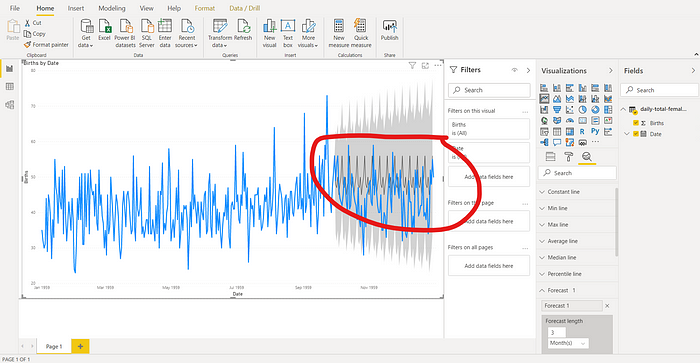Collapse the Visualizations pane

pyautogui.click(x=611, y=71)
